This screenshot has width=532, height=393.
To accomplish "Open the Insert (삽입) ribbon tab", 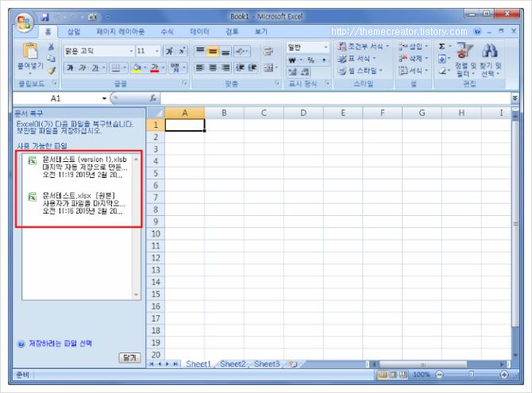I will [74, 32].
